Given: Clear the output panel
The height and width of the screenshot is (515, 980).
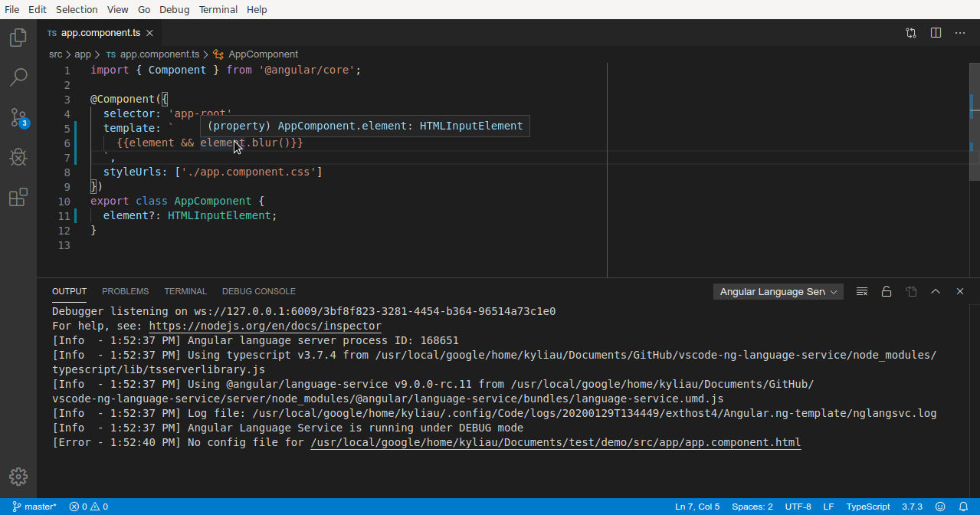Looking at the screenshot, I should pos(862,291).
